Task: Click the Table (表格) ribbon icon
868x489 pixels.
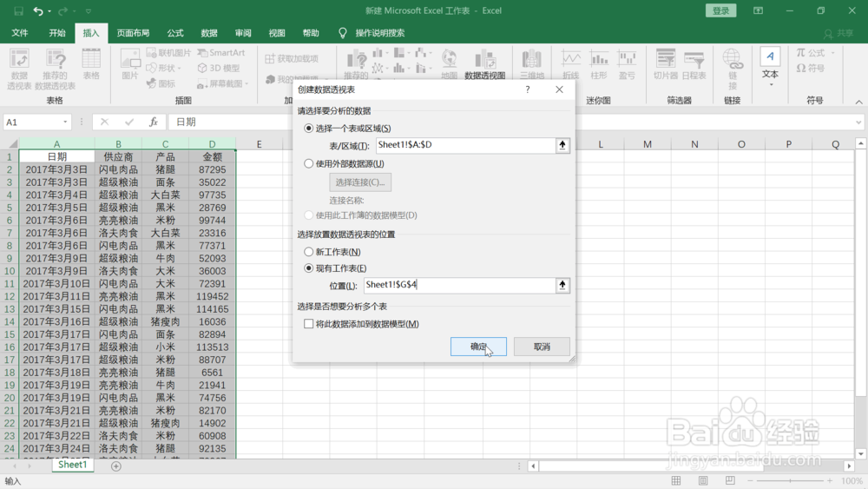Action: click(91, 64)
